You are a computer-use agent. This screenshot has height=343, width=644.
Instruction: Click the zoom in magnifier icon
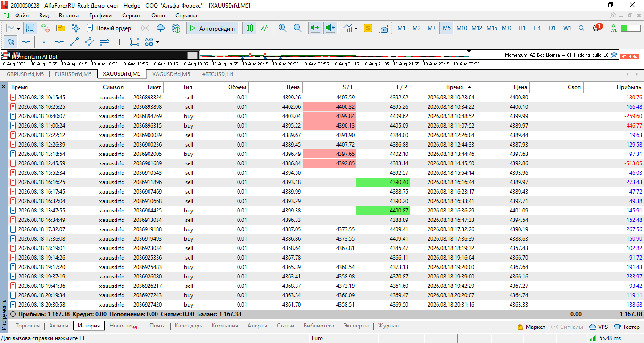(x=282, y=28)
